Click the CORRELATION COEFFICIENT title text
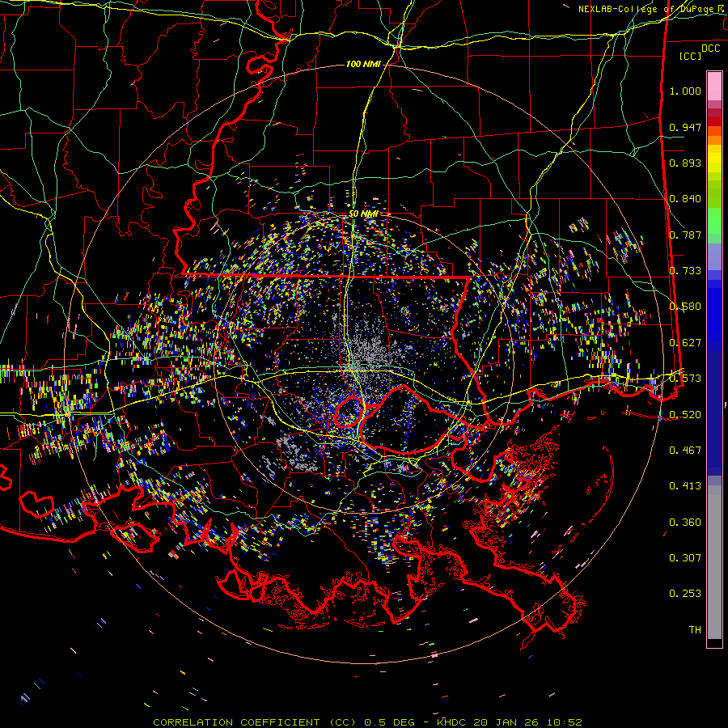This screenshot has height=728, width=728. [x=237, y=722]
